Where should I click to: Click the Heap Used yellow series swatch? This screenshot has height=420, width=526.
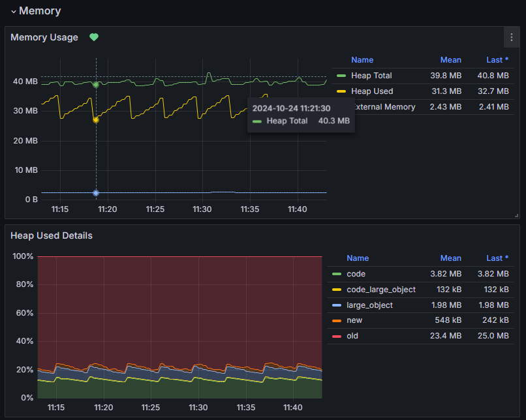coord(341,91)
